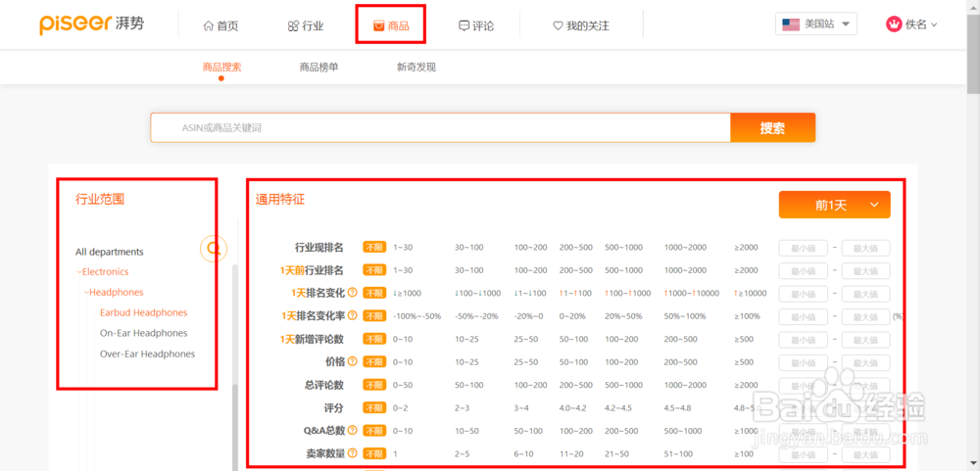Select 不限 for 1天新增评论数
980x471 pixels.
click(374, 339)
